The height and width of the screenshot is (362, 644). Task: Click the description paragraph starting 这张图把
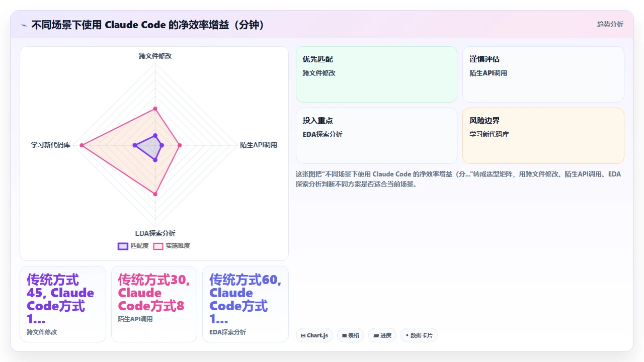[x=458, y=179]
